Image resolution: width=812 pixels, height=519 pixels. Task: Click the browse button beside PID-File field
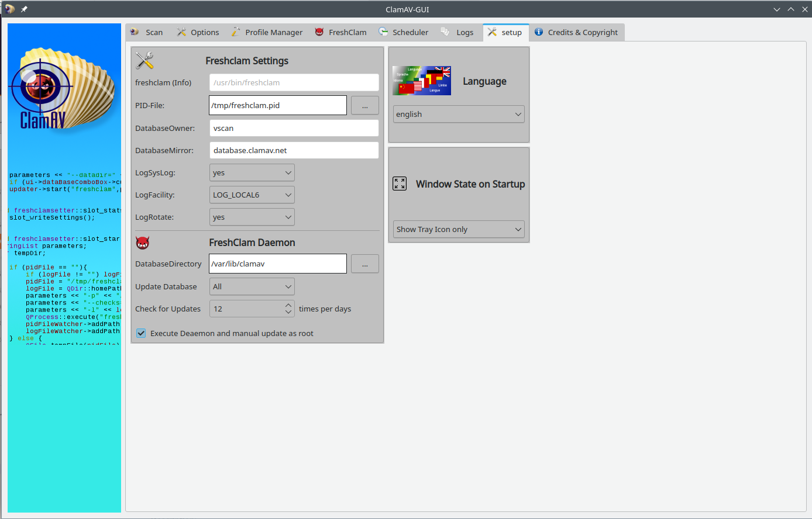pyautogui.click(x=364, y=105)
